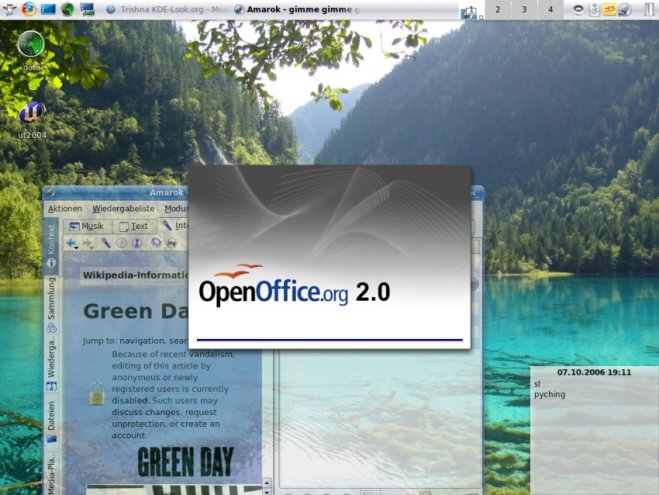659x495 pixels.
Task: Toggle the panel hide handle at right edge
Action: click(x=649, y=9)
